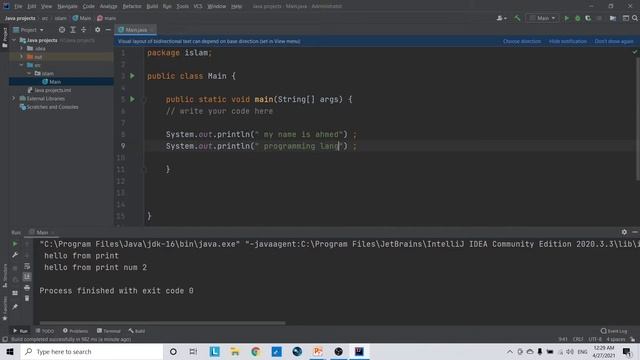Open Project Structure from the toolbar

[x=613, y=18]
